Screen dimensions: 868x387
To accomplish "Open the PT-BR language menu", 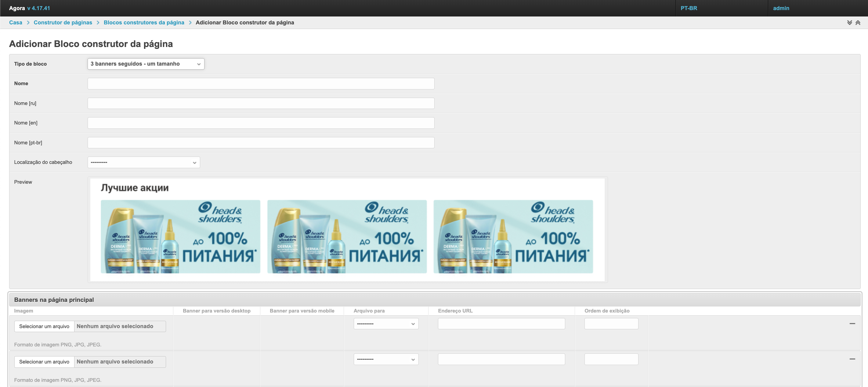I will (689, 8).
